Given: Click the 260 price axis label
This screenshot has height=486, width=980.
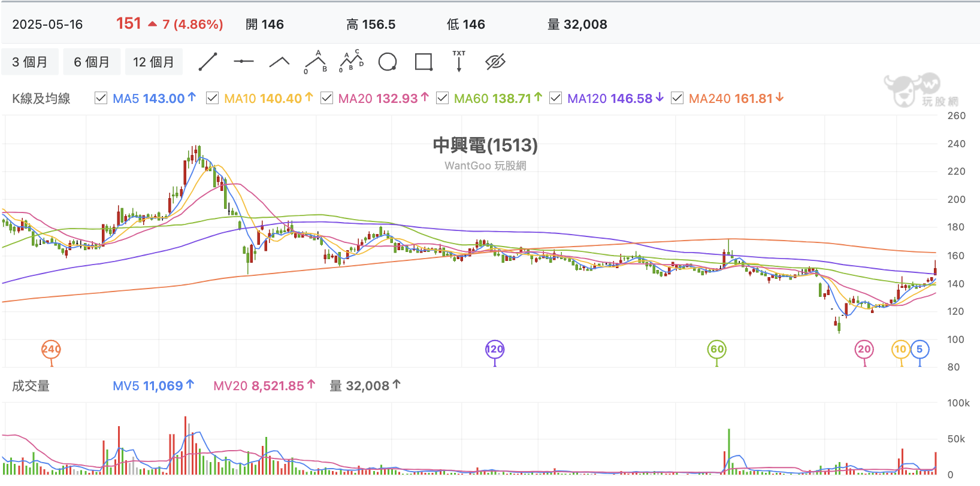Looking at the screenshot, I should pos(957,116).
